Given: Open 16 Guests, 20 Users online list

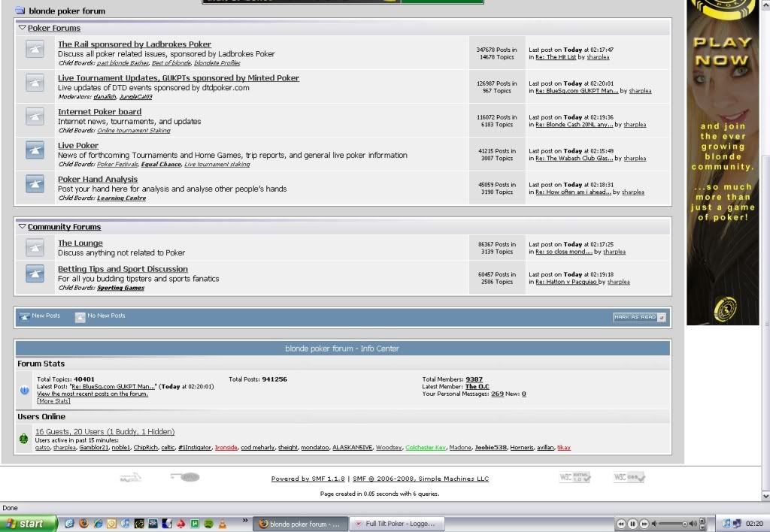Looking at the screenshot, I should click(105, 432).
